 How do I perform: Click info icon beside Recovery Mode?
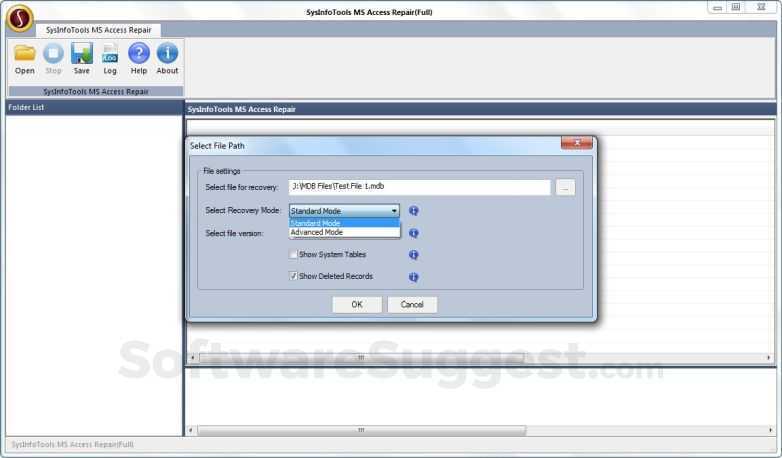(413, 211)
